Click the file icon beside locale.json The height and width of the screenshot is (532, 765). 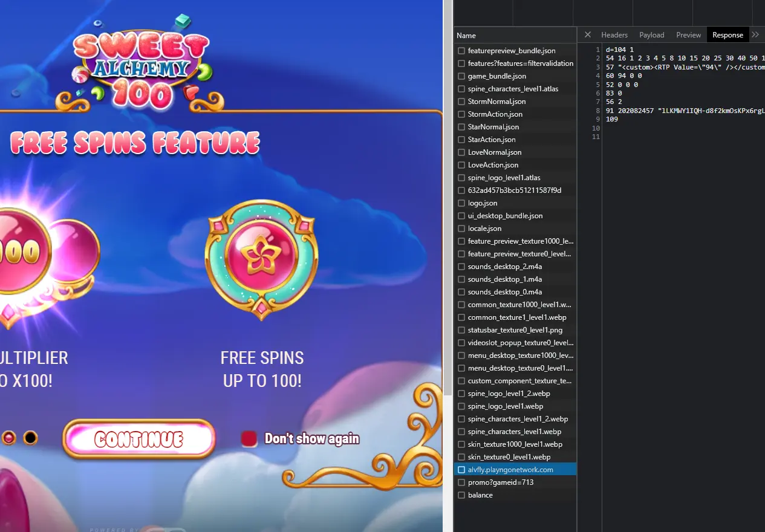click(461, 229)
